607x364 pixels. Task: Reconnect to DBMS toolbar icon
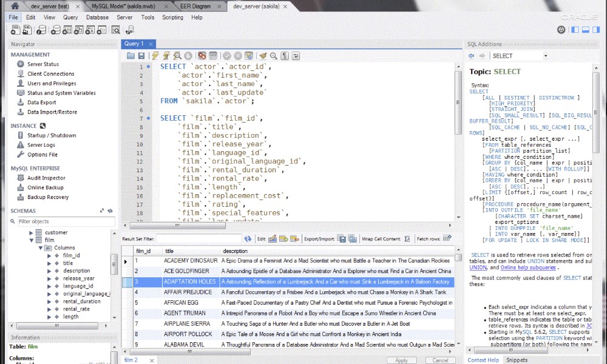(x=130, y=30)
